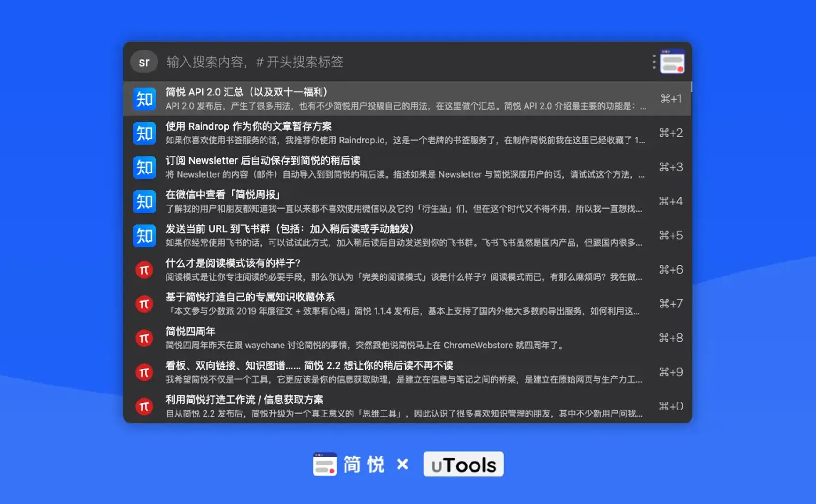Screen dimensions: 816x504
Task: Click Zhihu icon of 订阅 Newsletter row
Action: (144, 167)
